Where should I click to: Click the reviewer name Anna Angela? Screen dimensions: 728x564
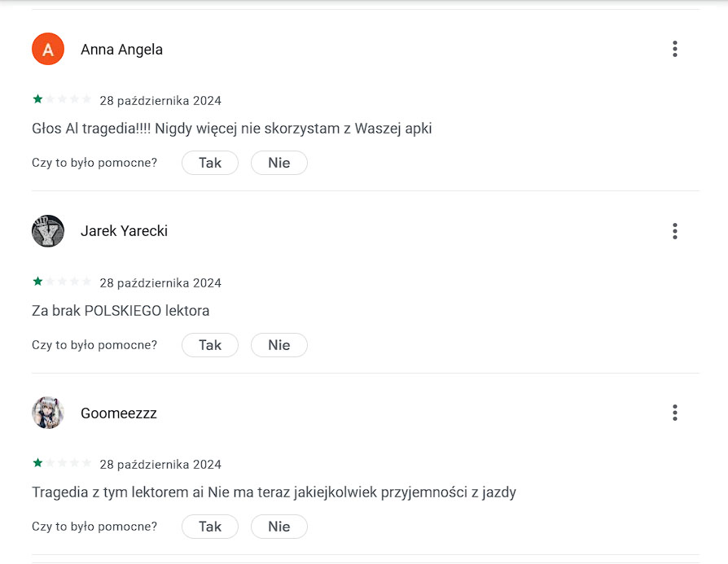click(x=121, y=49)
